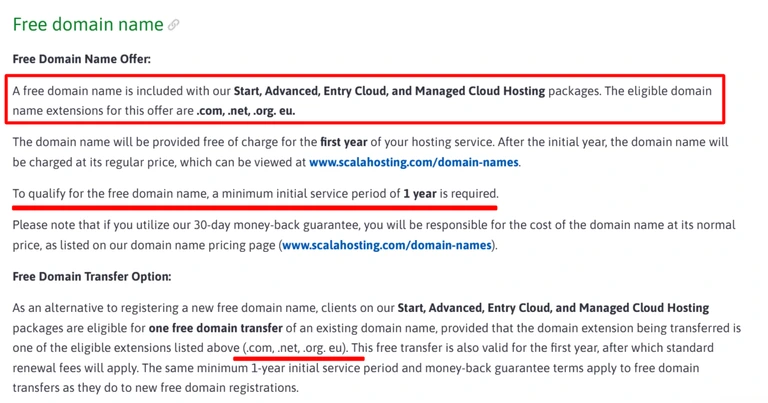The height and width of the screenshot is (403, 768).
Task: Click the bold one free domain transfer text
Action: pyautogui.click(x=216, y=328)
